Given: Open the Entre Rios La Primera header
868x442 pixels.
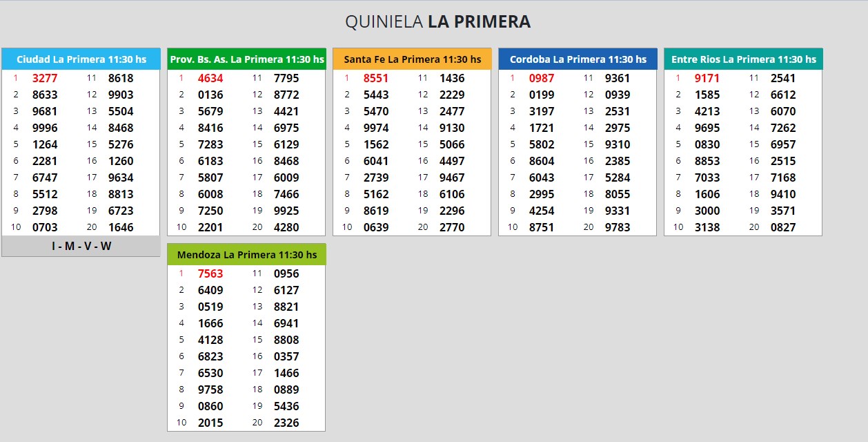Looking at the screenshot, I should pyautogui.click(x=743, y=59).
